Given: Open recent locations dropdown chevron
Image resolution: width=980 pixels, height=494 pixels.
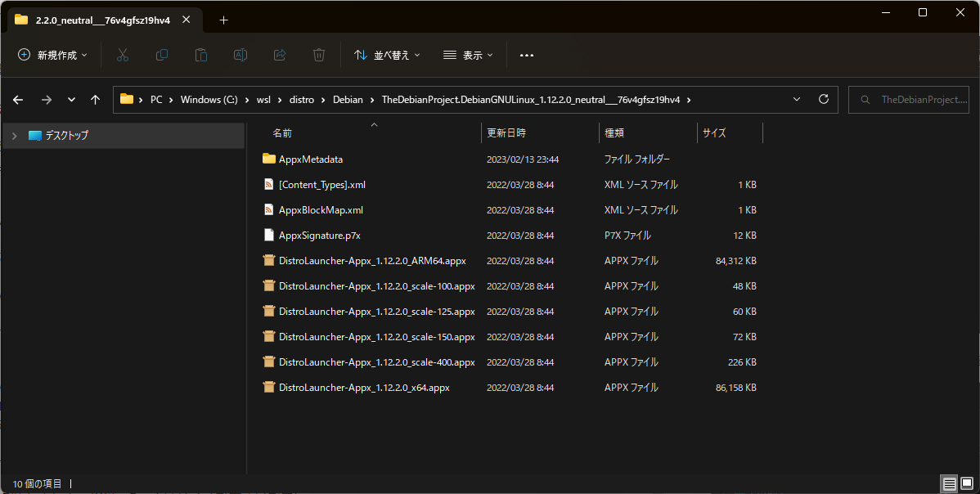Looking at the screenshot, I should [71, 100].
